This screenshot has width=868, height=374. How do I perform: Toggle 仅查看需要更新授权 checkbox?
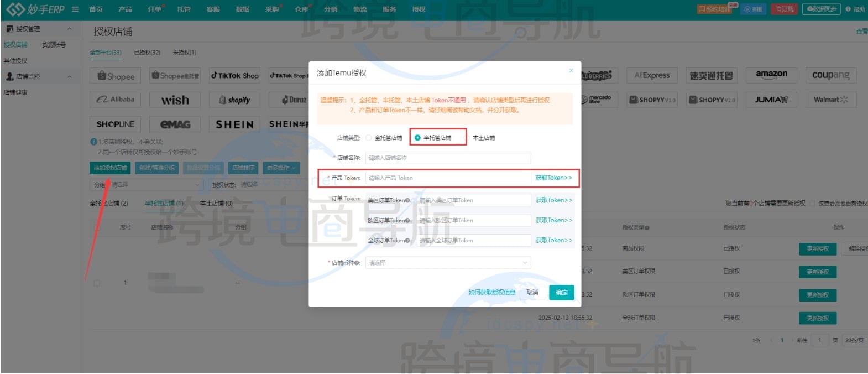812,204
